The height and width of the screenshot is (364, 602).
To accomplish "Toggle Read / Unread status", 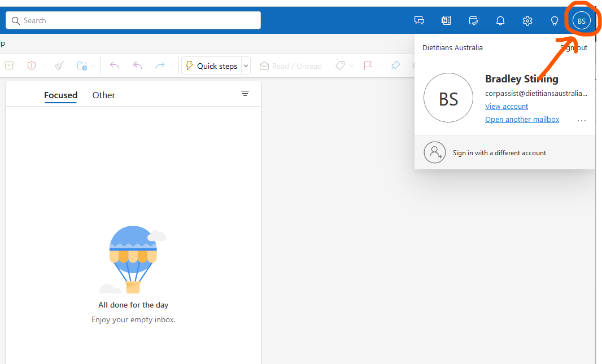I will (x=290, y=65).
